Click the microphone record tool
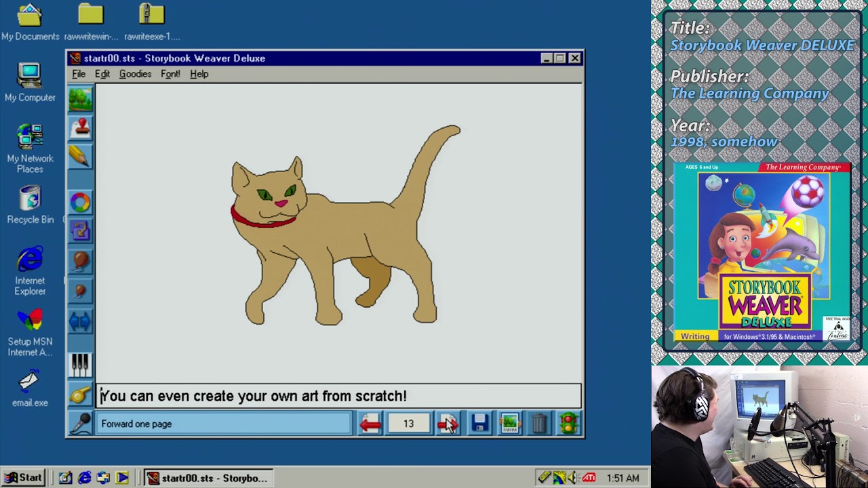This screenshot has width=868, height=488. 80,424
